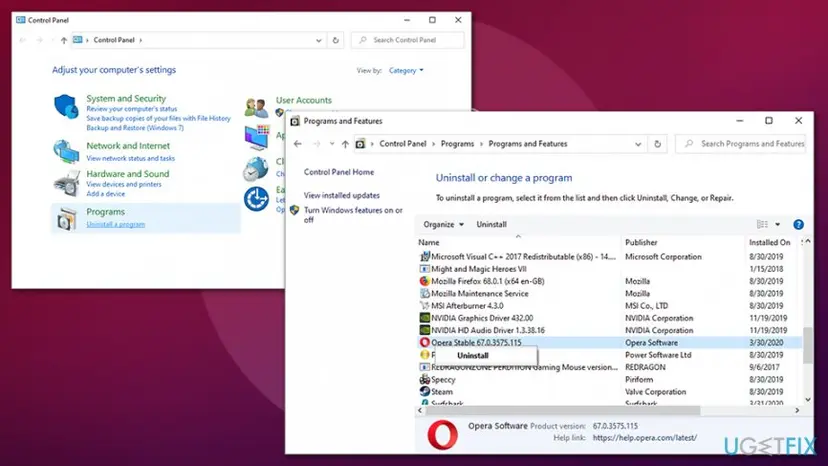
Task: Click the scroll down arrow of program list
Action: (x=807, y=400)
